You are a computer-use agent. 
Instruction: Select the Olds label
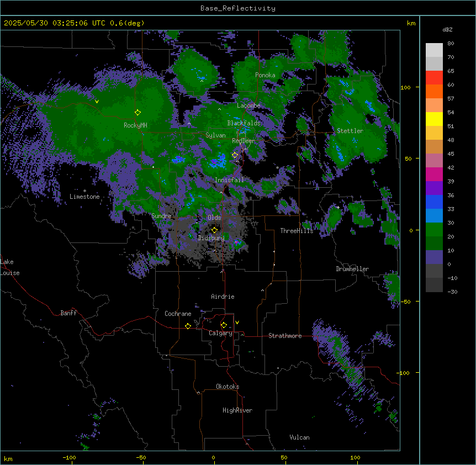pyautogui.click(x=214, y=218)
